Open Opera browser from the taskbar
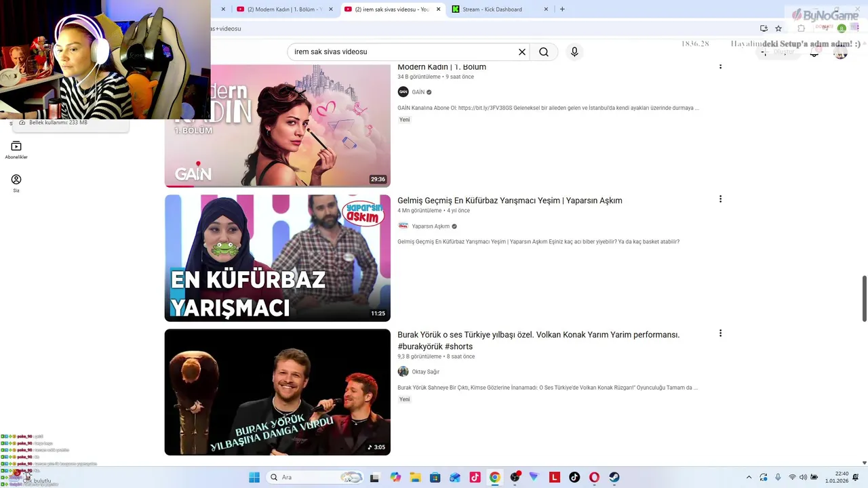The image size is (868, 488). tap(594, 477)
